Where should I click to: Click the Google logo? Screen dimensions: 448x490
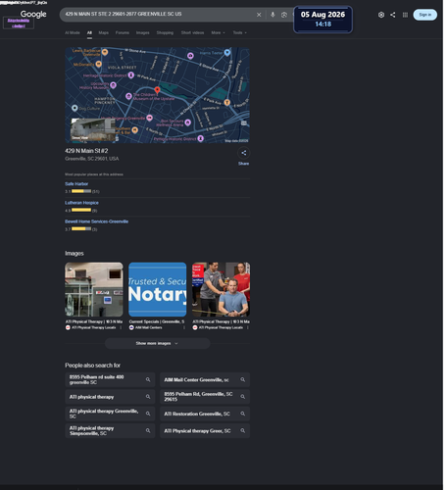33,14
